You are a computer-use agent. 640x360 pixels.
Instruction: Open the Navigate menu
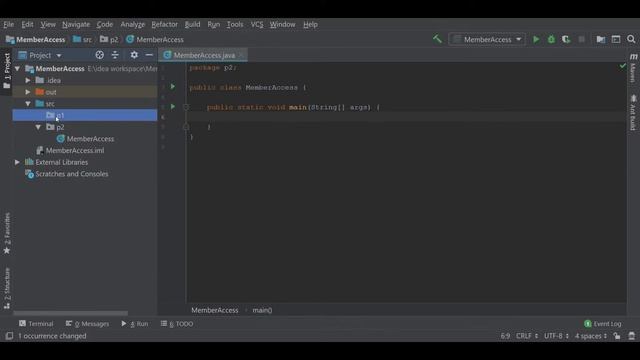[x=76, y=24]
